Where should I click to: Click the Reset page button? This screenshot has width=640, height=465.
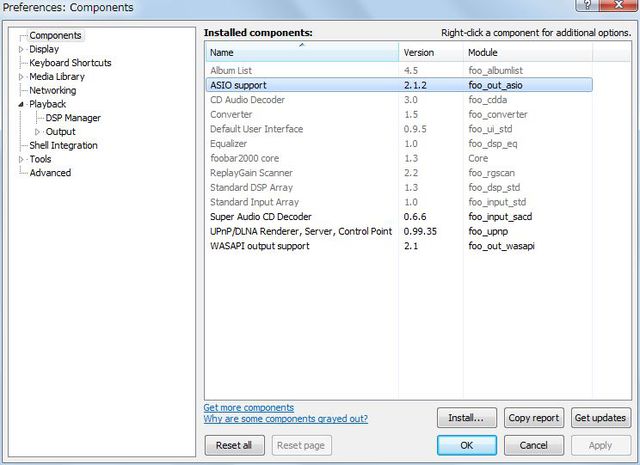click(301, 445)
